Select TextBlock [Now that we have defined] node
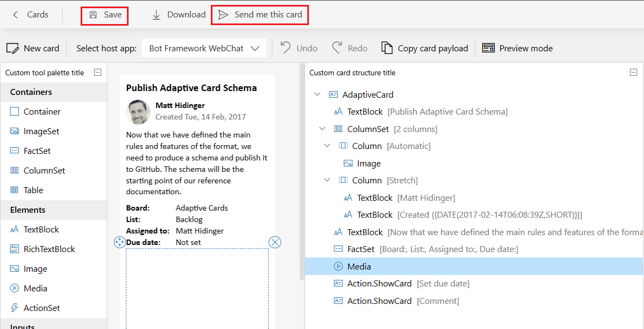 475,232
